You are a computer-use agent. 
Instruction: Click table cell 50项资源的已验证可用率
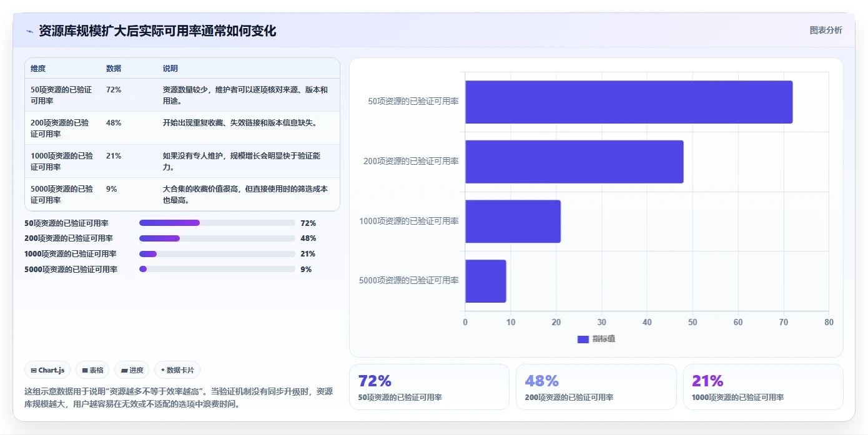pos(62,95)
